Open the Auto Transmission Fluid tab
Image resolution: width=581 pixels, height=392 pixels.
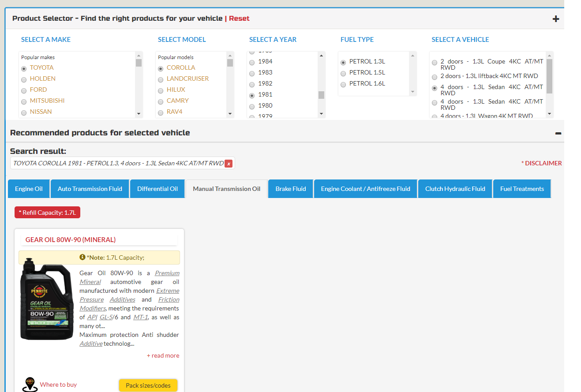click(x=90, y=189)
